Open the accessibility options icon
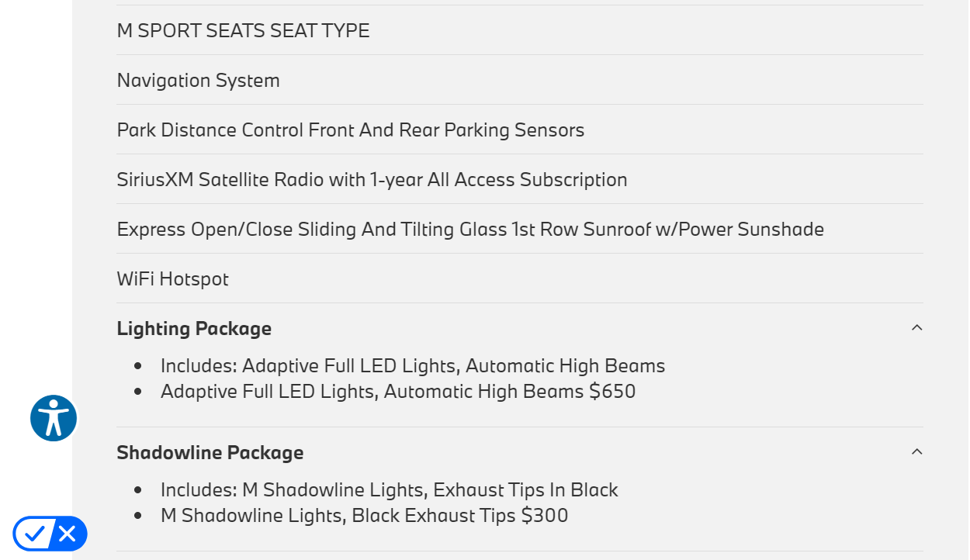The width and height of the screenshot is (970, 560). pyautogui.click(x=54, y=418)
